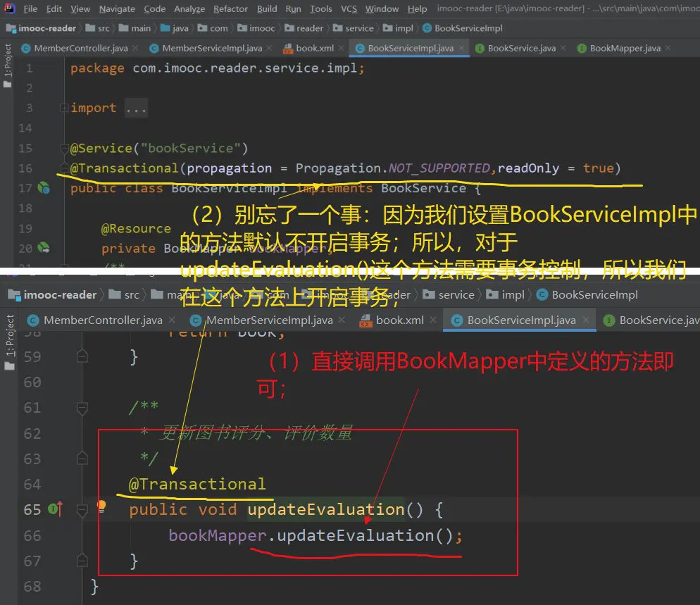
Task: Collapse the updateEvaluation method using its fold marker
Action: click(x=82, y=510)
